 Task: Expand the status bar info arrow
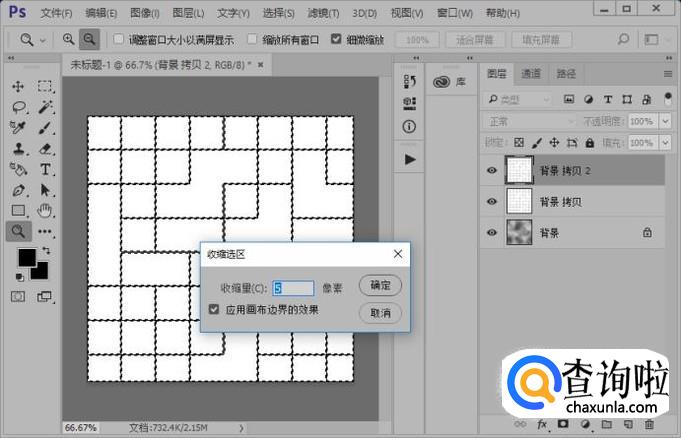pos(241,428)
